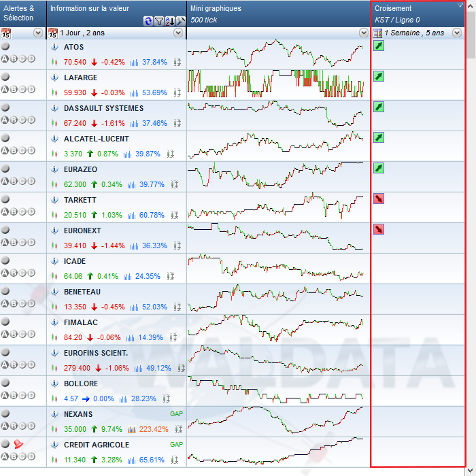Click Information sur la valeur header
This screenshot has height=476, width=476.
(116, 14)
